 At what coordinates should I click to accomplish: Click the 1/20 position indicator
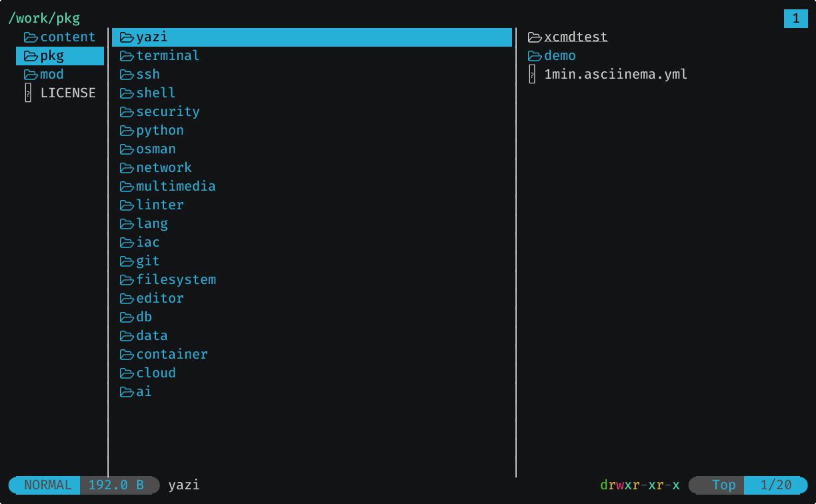point(775,485)
